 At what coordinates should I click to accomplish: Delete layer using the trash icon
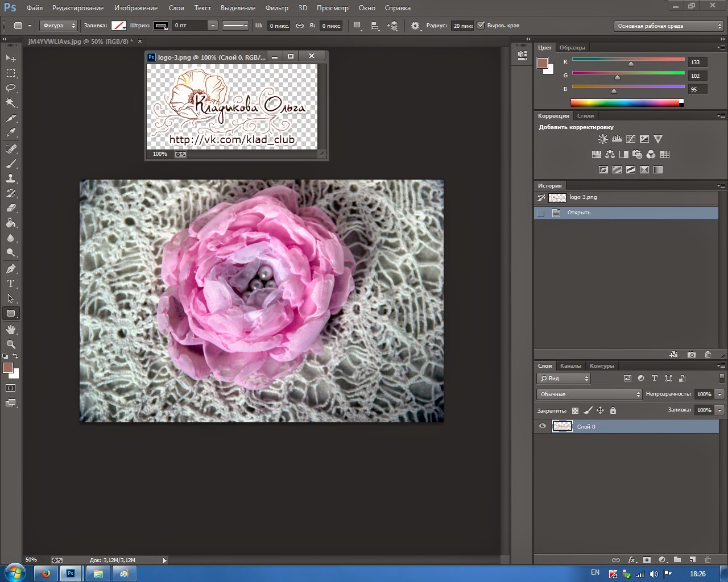click(708, 560)
